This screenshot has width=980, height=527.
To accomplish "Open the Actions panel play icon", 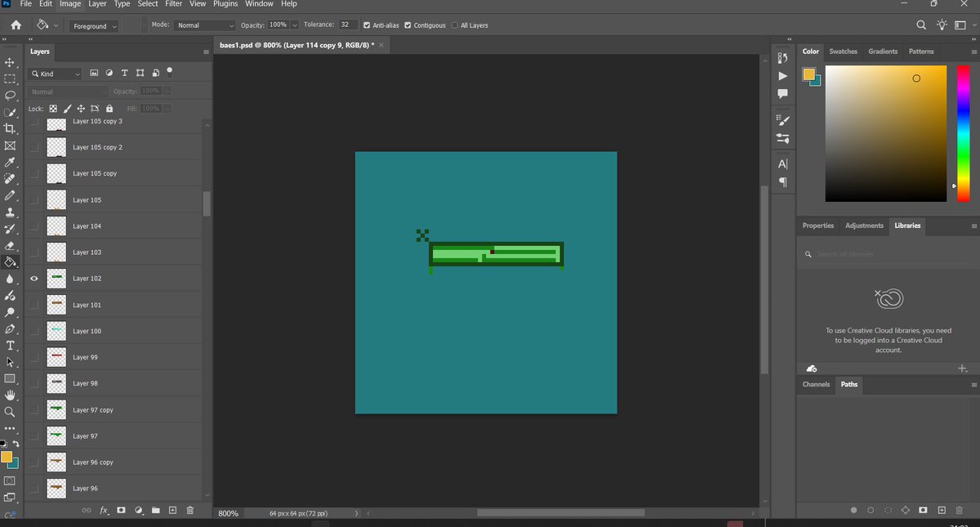I will click(x=782, y=76).
